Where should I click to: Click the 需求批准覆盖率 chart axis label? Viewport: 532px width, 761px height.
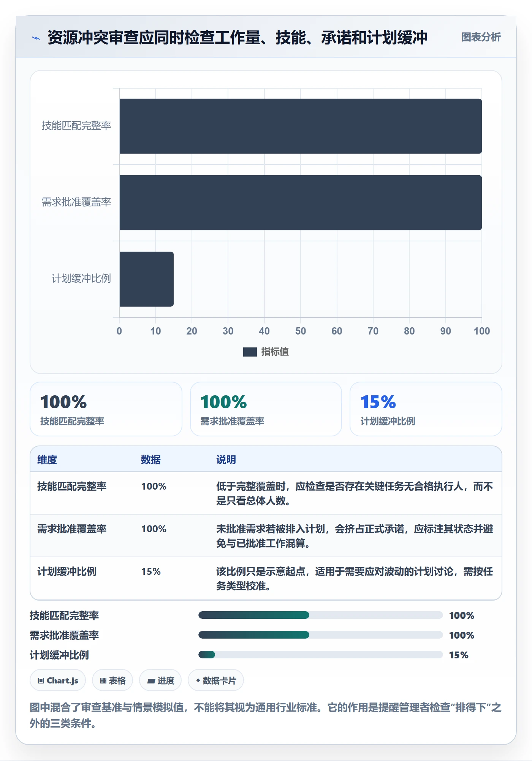(x=76, y=202)
